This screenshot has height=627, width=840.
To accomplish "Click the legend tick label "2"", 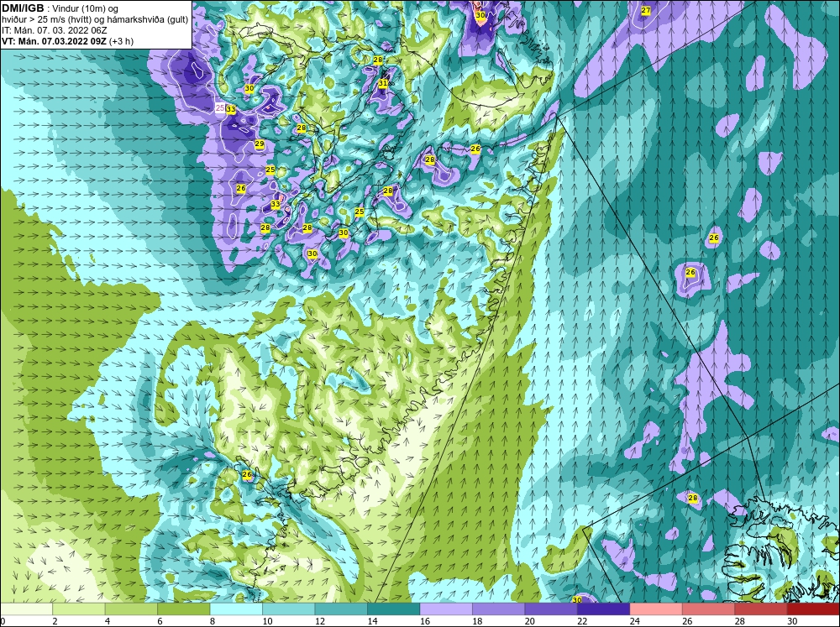I will (55, 621).
